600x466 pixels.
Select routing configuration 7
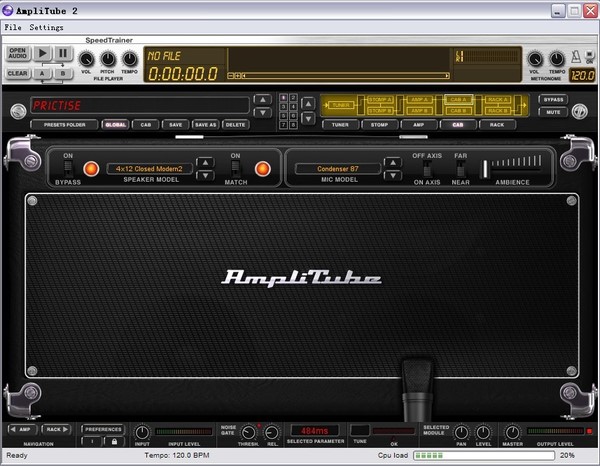pyautogui.click(x=284, y=125)
